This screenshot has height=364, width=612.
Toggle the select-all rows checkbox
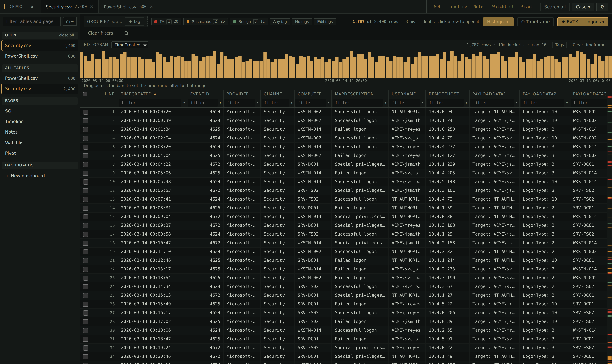pos(85,94)
